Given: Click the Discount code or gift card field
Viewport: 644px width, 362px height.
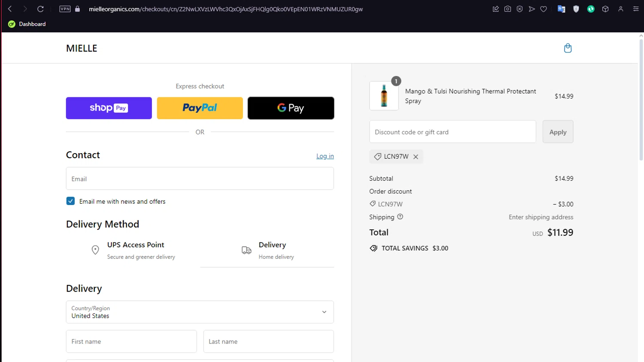Looking at the screenshot, I should tap(453, 132).
